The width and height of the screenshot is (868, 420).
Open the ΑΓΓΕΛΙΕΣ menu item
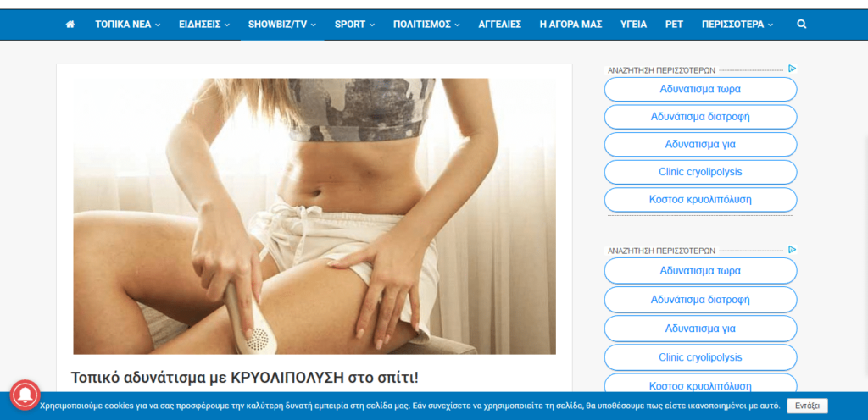pyautogui.click(x=500, y=25)
